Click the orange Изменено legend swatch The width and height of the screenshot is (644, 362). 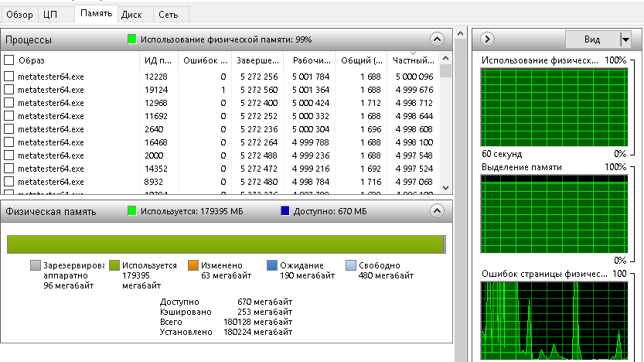[x=193, y=265]
